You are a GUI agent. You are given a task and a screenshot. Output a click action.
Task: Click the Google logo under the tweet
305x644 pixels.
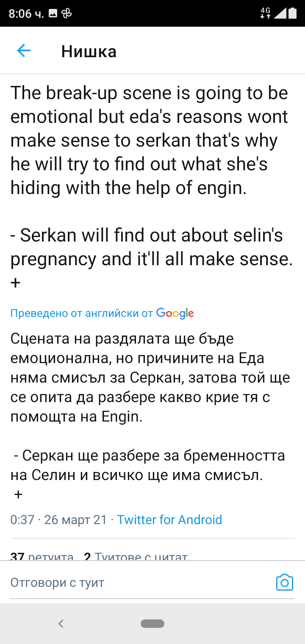[175, 313]
